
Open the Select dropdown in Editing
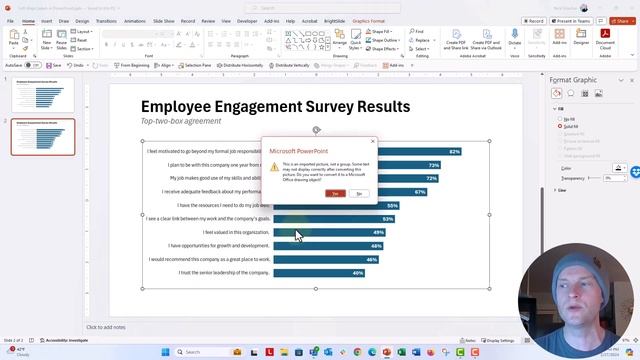tap(420, 49)
